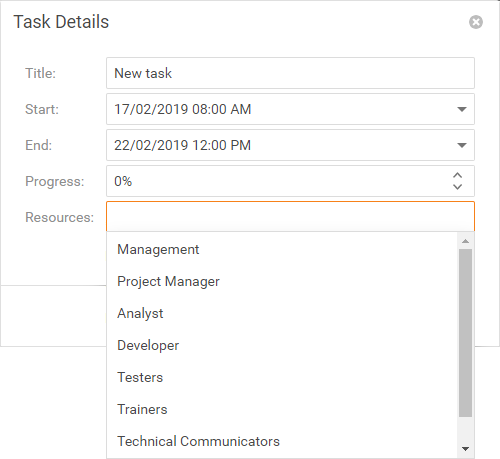Close the Task Details dialog
Image resolution: width=500 pixels, height=459 pixels.
coord(476,22)
